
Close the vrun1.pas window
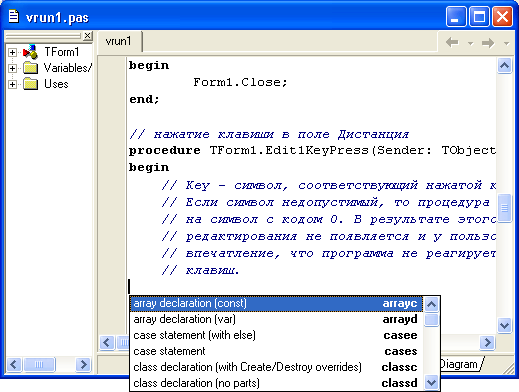coord(502,17)
